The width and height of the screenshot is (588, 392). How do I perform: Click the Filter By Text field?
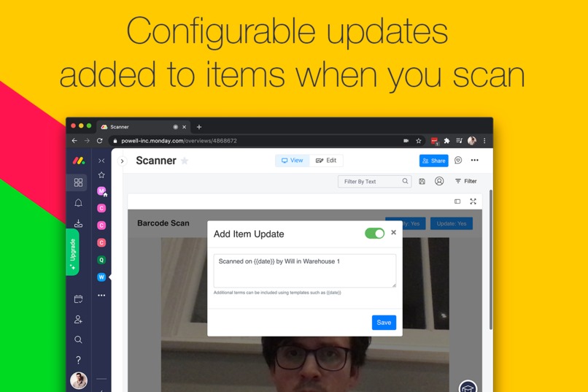pyautogui.click(x=374, y=182)
